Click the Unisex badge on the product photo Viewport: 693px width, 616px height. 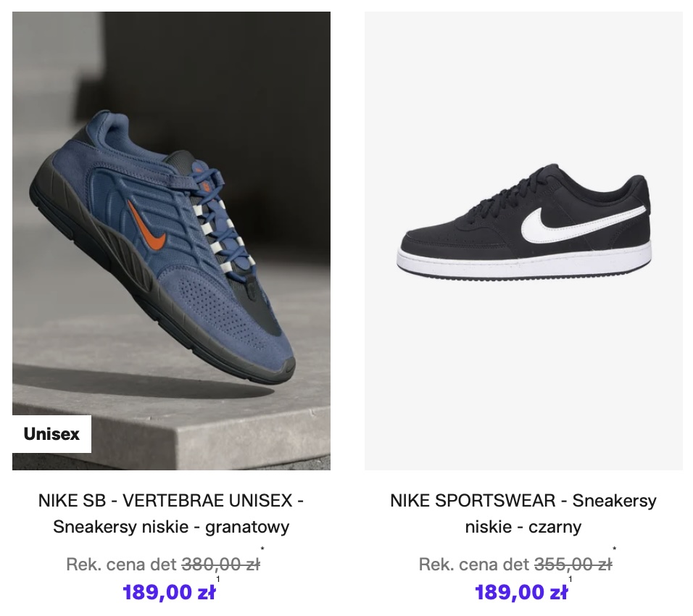[x=51, y=434]
